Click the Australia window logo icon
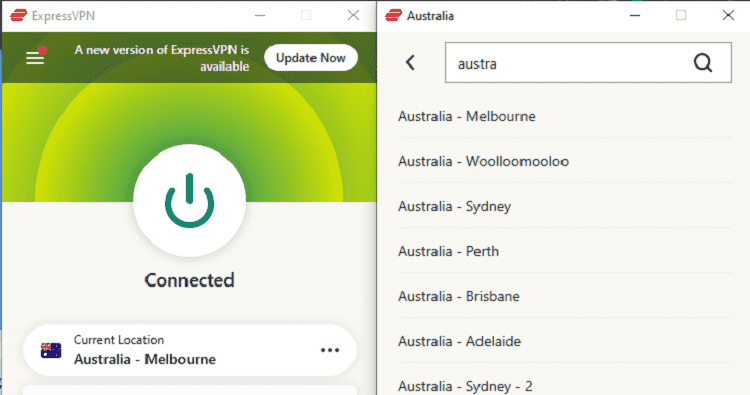The image size is (750, 395). pyautogui.click(x=394, y=15)
